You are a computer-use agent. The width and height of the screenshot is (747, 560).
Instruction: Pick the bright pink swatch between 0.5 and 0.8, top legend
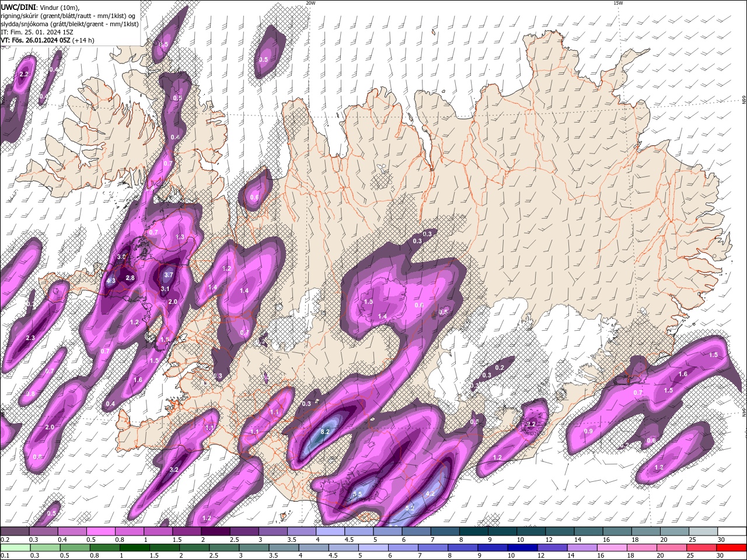100,531
